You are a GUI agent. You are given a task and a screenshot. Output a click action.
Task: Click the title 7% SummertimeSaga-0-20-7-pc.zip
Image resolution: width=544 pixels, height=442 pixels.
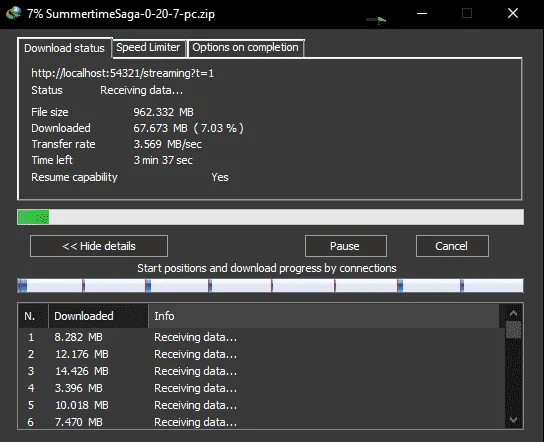[x=121, y=14]
